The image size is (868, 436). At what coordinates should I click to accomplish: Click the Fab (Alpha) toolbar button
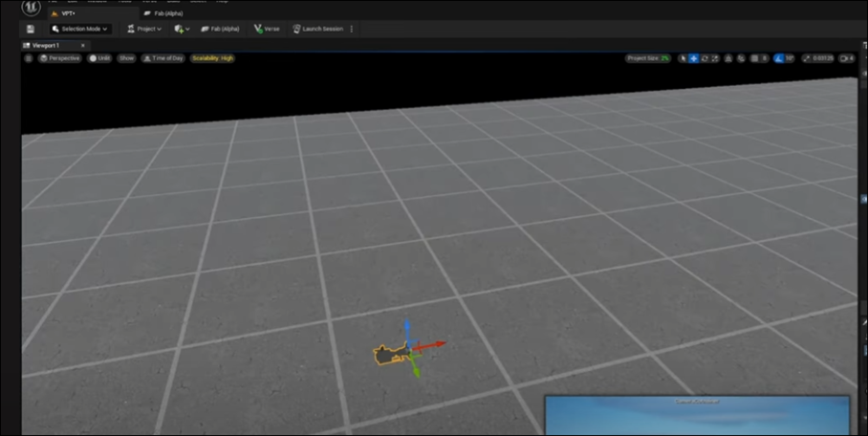coord(220,29)
